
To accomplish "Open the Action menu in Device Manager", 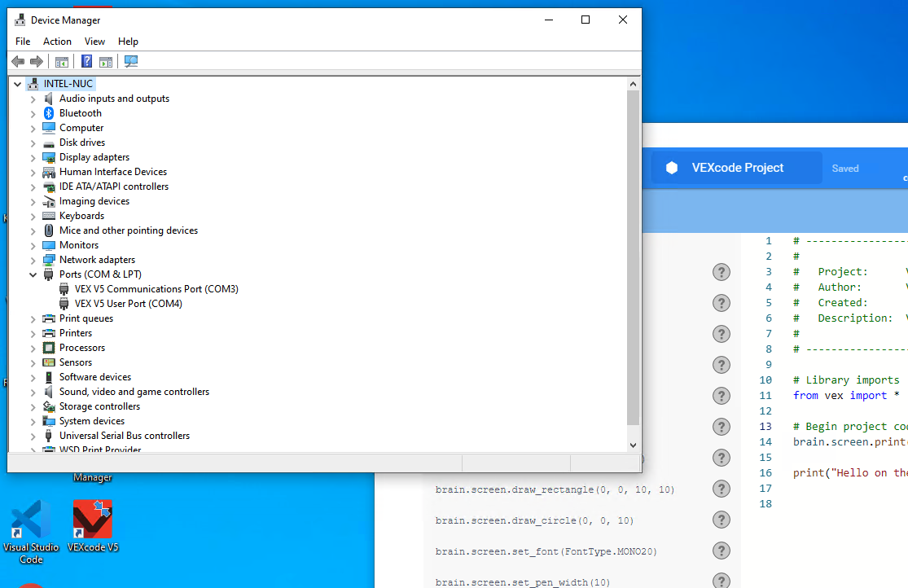I will pos(57,42).
